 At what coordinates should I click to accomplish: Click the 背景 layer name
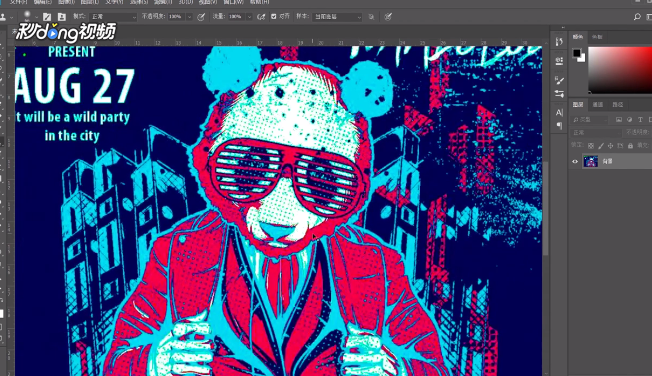point(608,161)
